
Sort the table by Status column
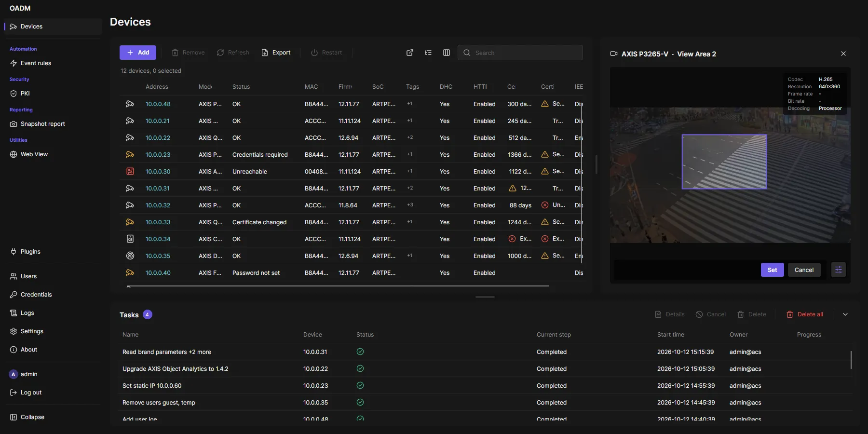coord(241,87)
